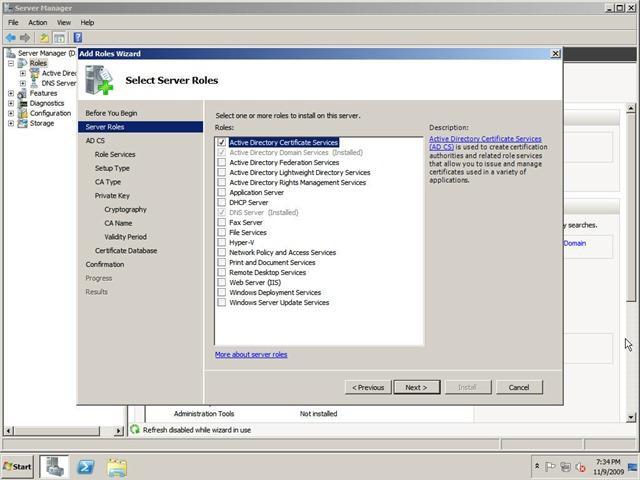Click the Action Center flag tray icon
Screen dimensions: 640x480
click(x=550, y=467)
